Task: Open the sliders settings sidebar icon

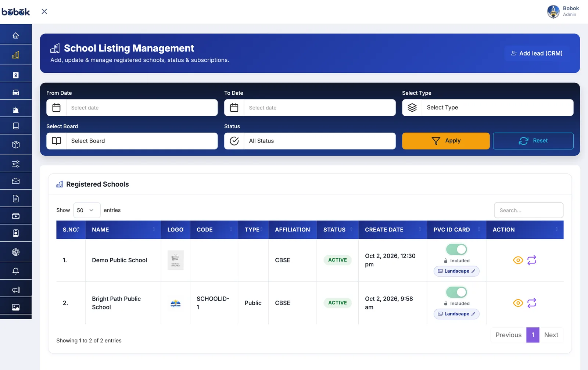Action: [16, 164]
